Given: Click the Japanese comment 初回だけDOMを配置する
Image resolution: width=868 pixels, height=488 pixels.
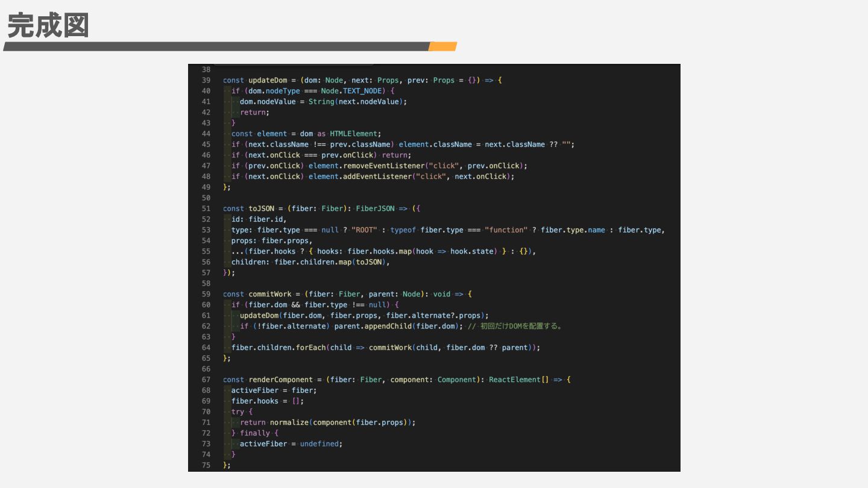Looking at the screenshot, I should pos(521,327).
